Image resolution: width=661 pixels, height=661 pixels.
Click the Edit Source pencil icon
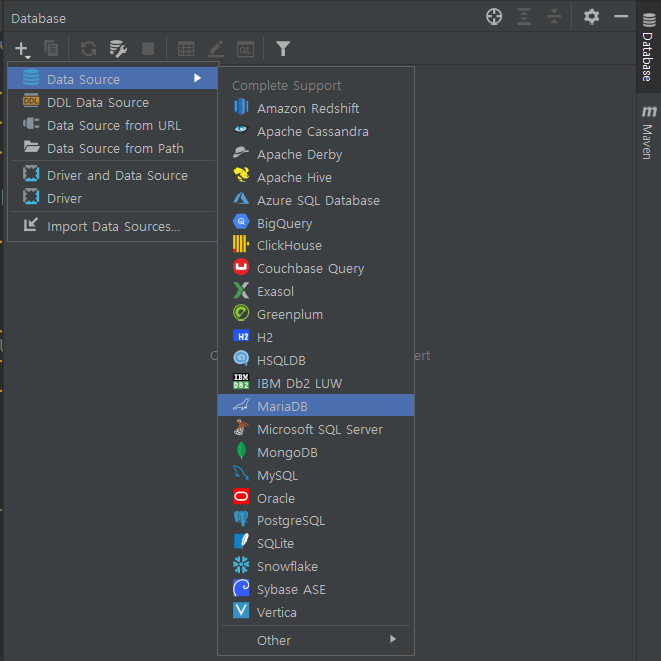click(x=216, y=48)
